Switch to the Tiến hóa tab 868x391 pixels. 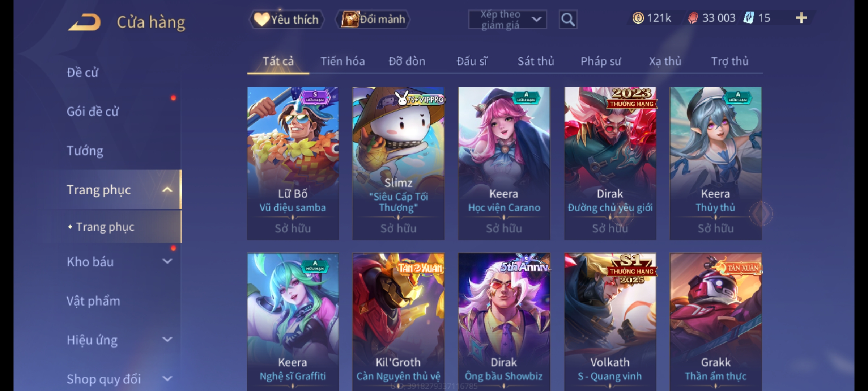tap(342, 61)
